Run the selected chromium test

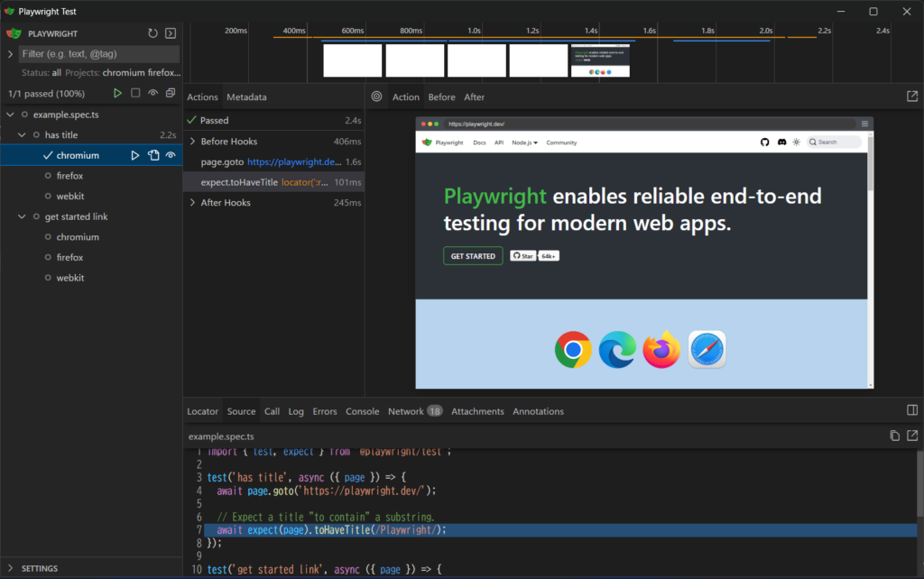135,156
